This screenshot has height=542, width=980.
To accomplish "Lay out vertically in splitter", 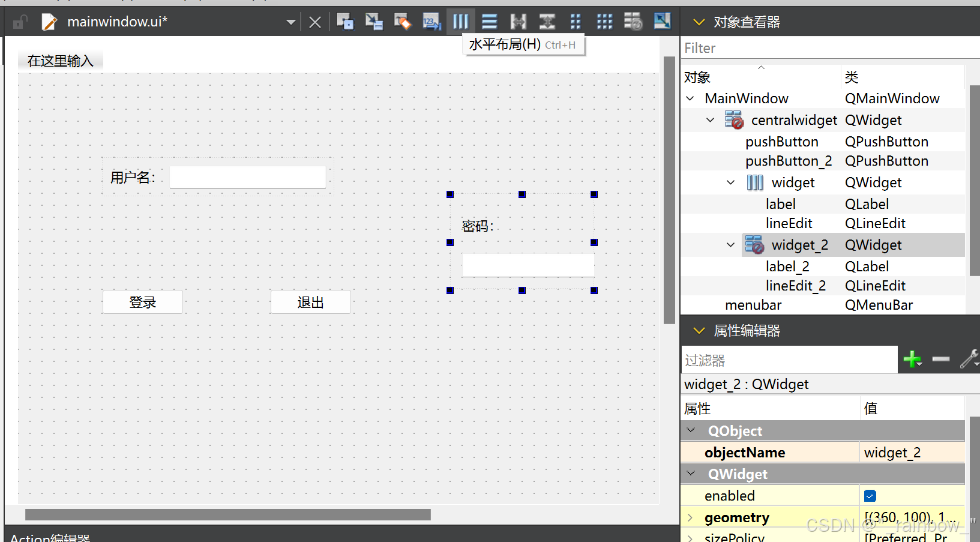I will tap(547, 22).
